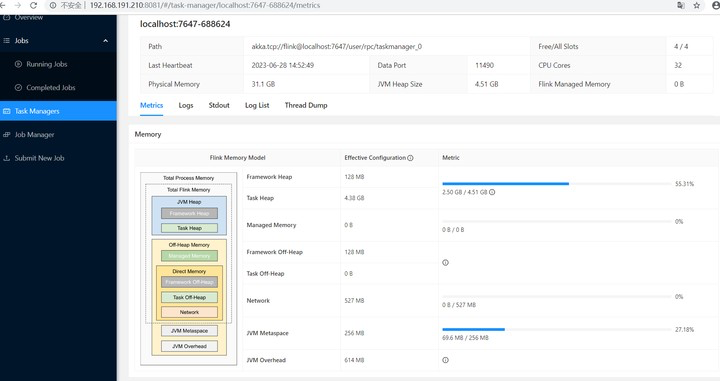Click the akka.tcp taskmanager_0 path value

[337, 46]
